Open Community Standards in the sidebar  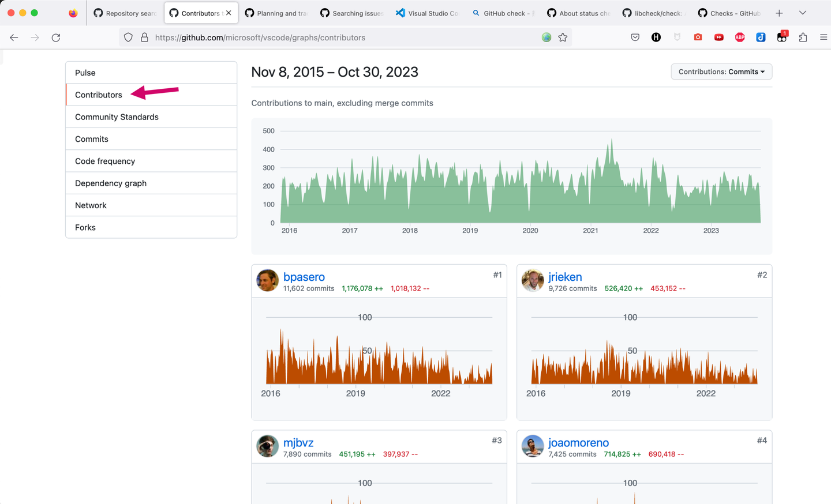coord(151,117)
